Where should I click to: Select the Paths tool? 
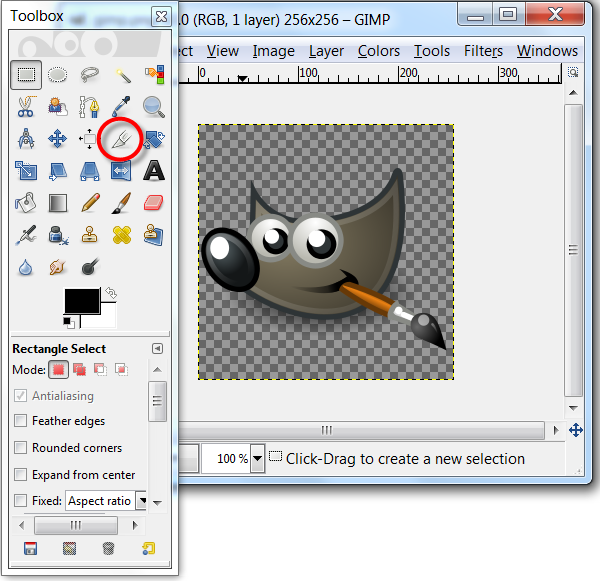tap(90, 107)
